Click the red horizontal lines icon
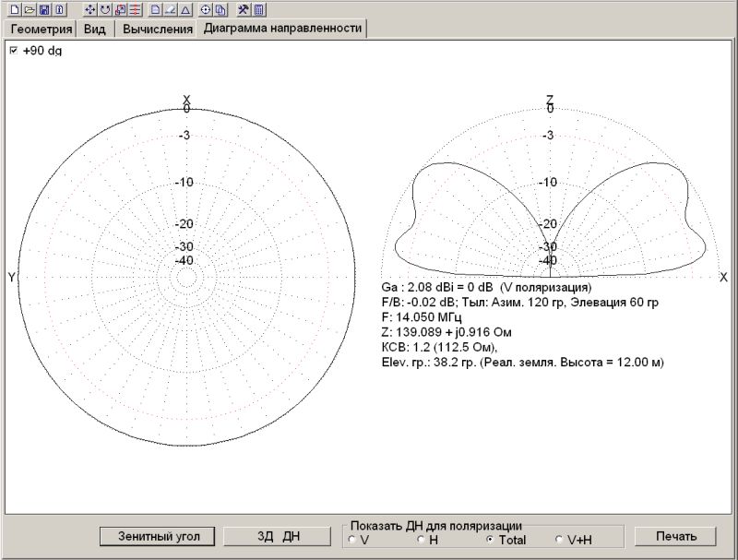 (x=135, y=9)
